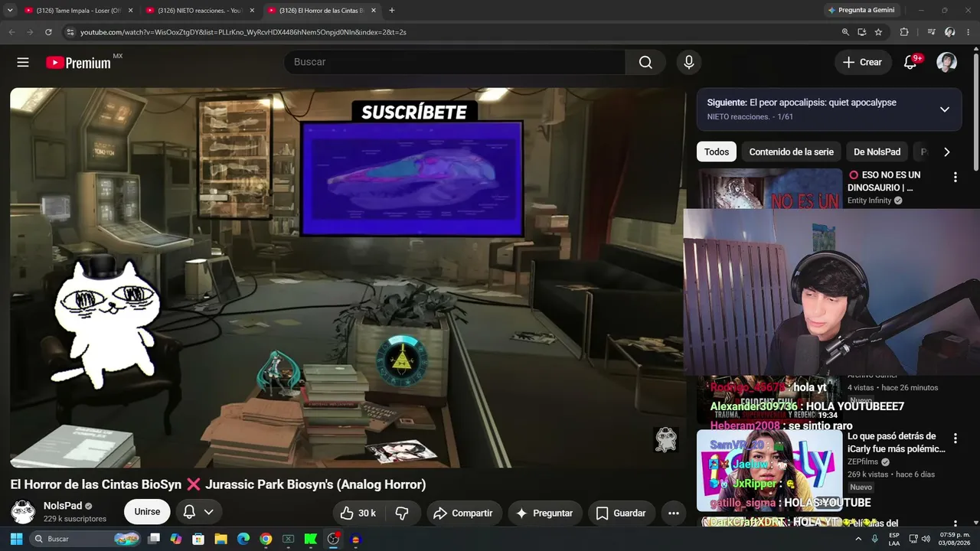Viewport: 980px width, 551px height.
Task: Open Windows Start menu
Action: 16,539
